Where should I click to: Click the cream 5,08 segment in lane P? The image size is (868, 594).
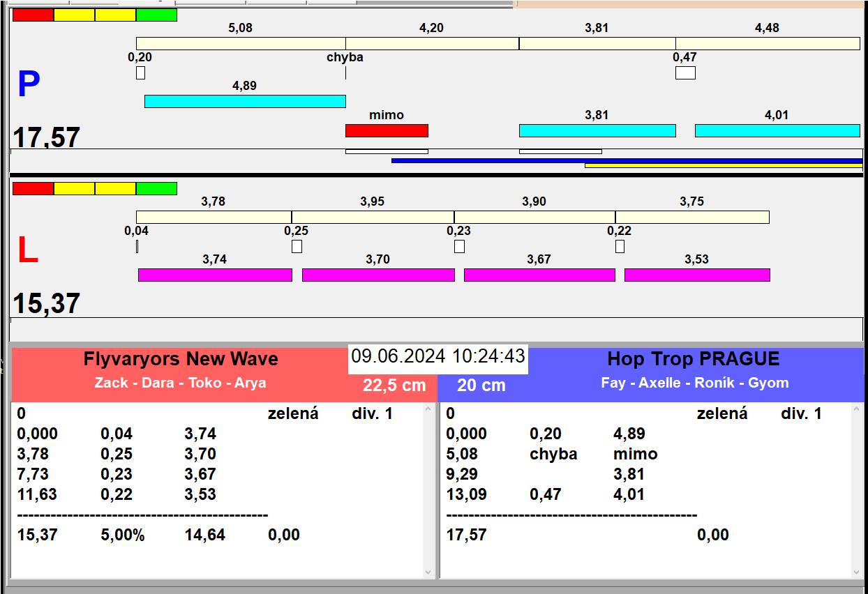coord(241,43)
